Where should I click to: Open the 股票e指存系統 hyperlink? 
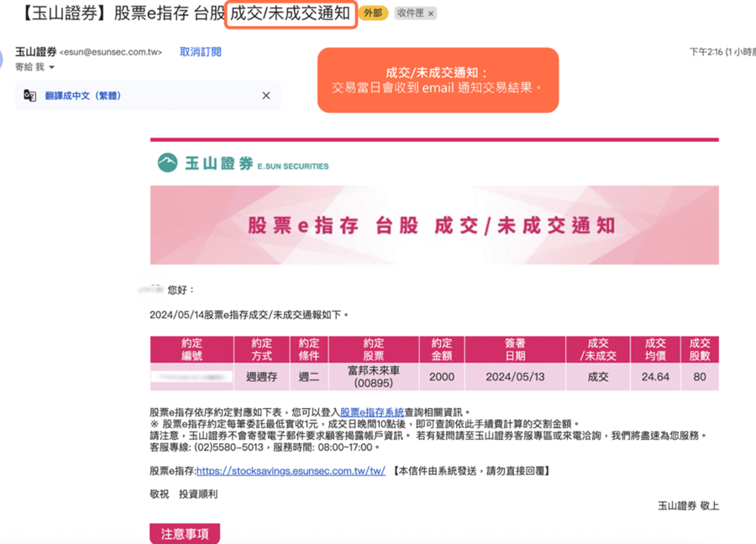tap(372, 412)
